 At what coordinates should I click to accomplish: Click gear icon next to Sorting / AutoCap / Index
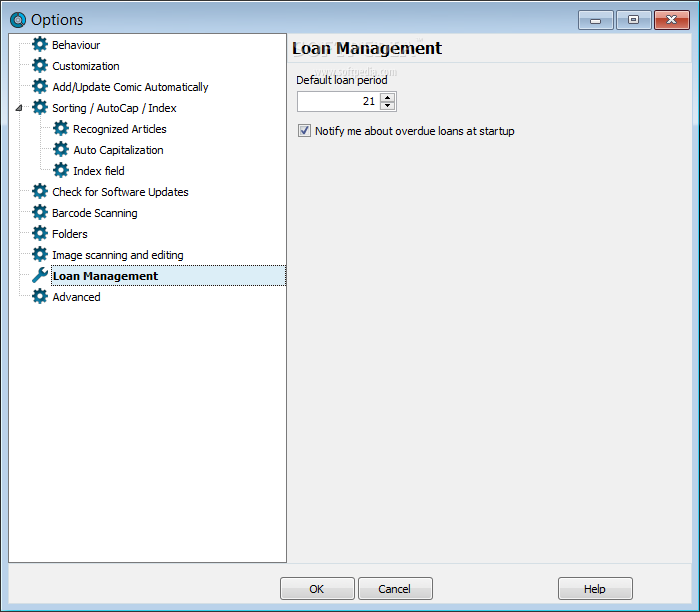click(x=40, y=108)
